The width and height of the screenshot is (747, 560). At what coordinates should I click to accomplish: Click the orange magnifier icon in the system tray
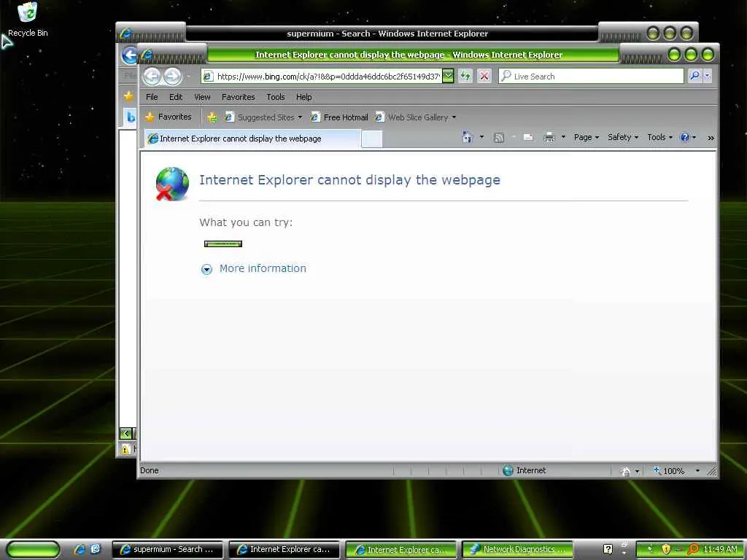point(693,549)
